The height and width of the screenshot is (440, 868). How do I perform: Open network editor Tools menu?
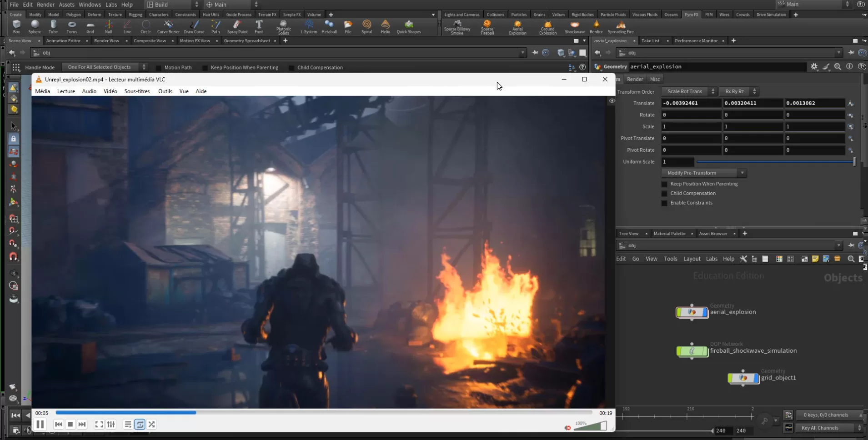pos(670,259)
